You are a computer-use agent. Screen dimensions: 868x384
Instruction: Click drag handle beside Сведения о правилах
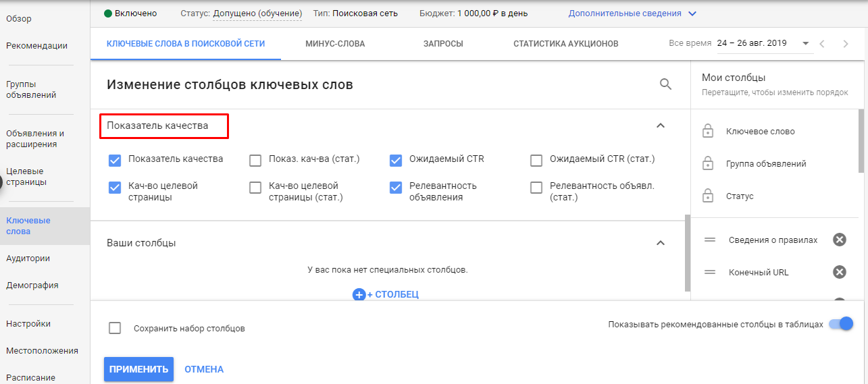pos(710,240)
